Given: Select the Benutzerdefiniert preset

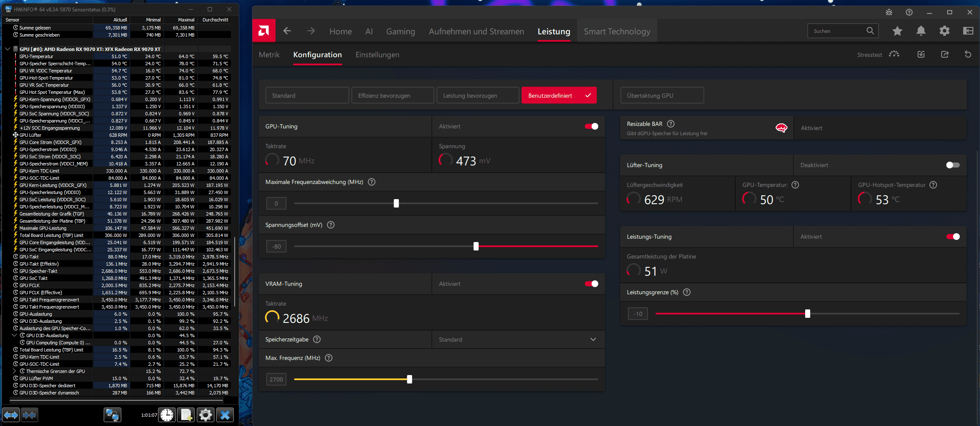Looking at the screenshot, I should (559, 96).
